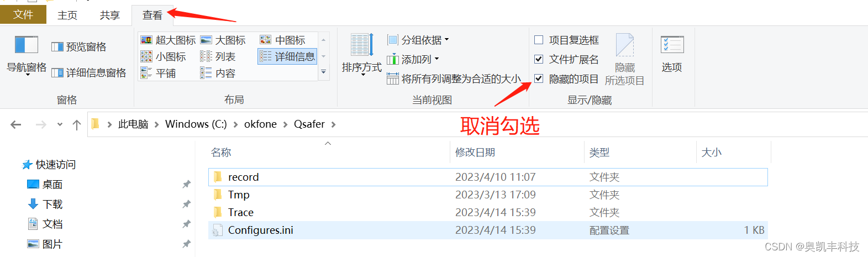Open the Share (共享) tab
Image resolution: width=868 pixels, height=257 pixels.
110,15
